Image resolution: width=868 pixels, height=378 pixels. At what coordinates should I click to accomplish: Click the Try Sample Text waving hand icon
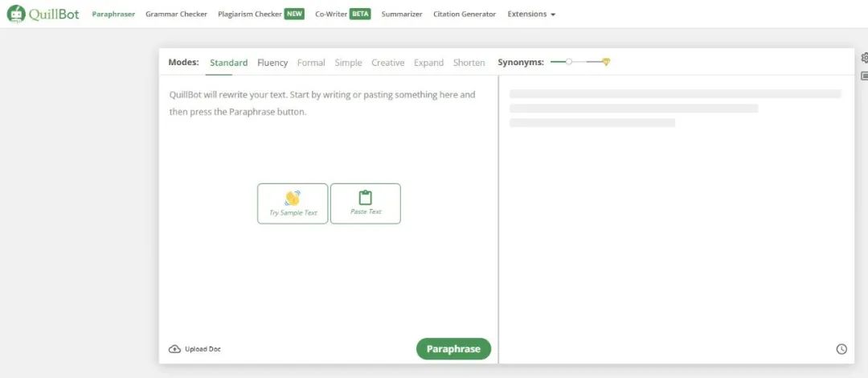coord(293,198)
